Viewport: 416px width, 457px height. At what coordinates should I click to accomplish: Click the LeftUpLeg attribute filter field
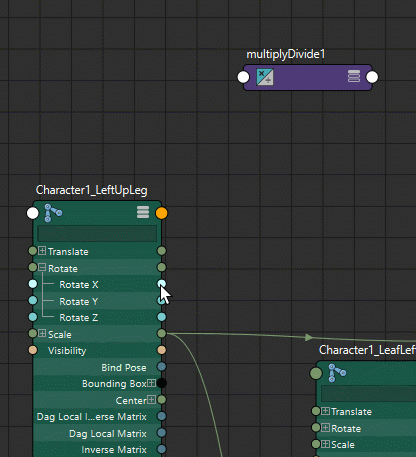pos(97,233)
